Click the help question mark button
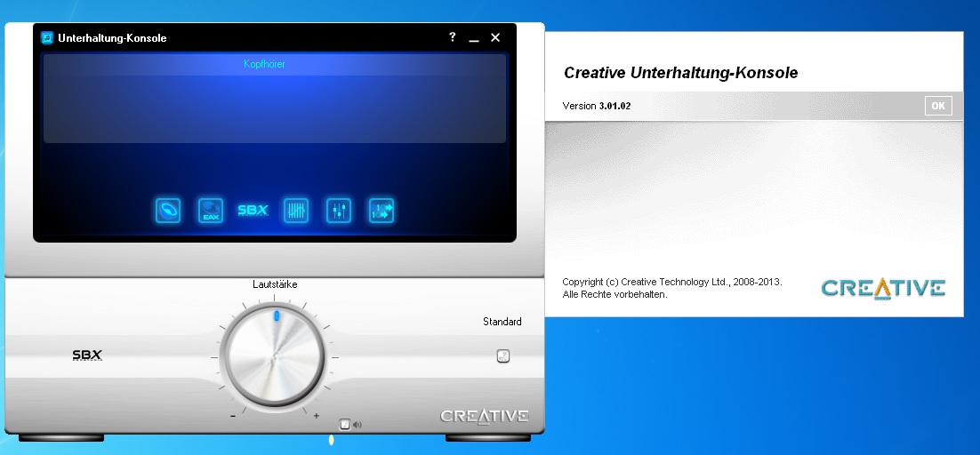The height and width of the screenshot is (455, 980). point(453,36)
